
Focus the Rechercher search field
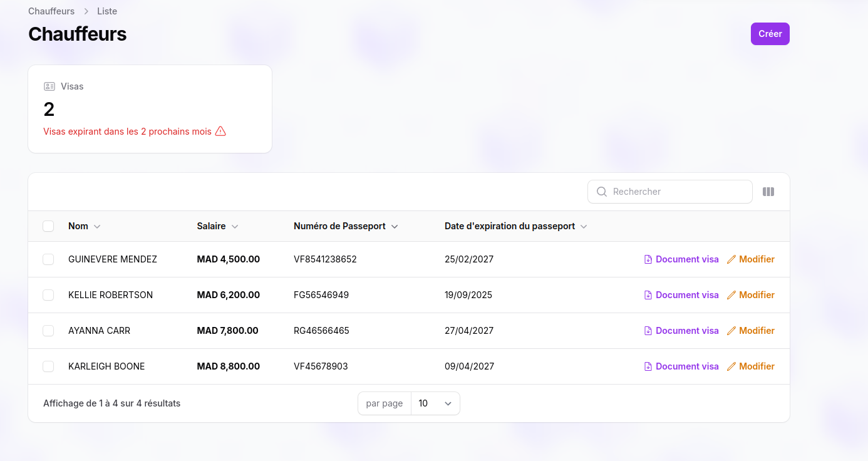(678, 192)
